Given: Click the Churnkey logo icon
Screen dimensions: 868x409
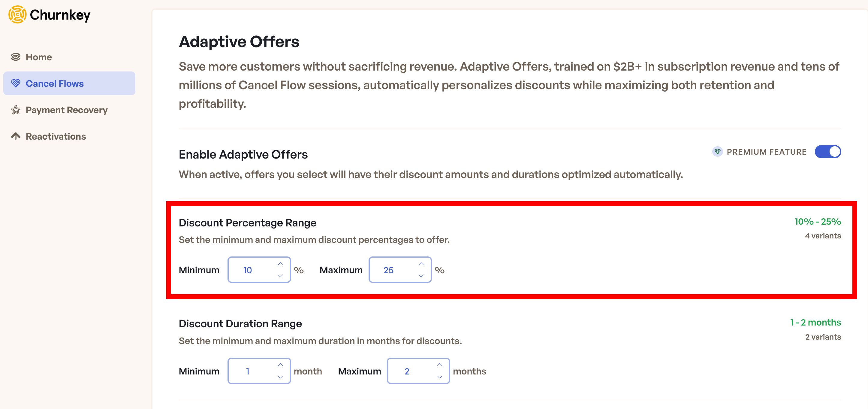Looking at the screenshot, I should pos(17,15).
